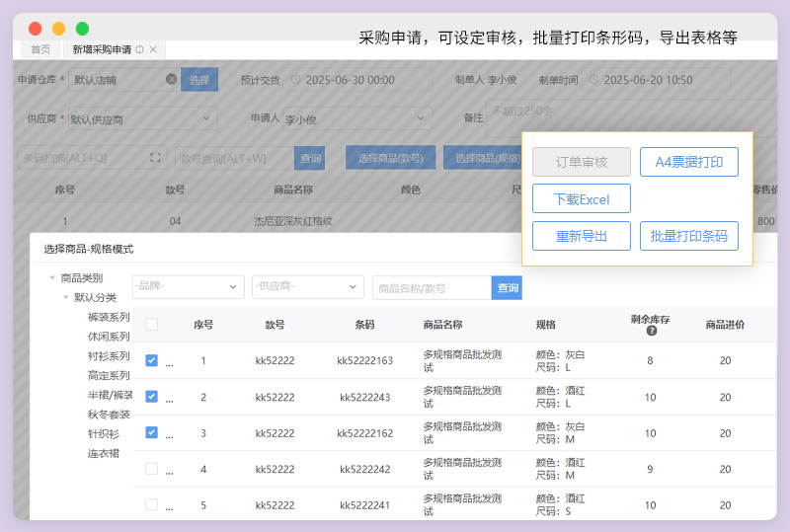Image resolution: width=790 pixels, height=532 pixels.
Task: Click the A4票据打印 button
Action: 688,162
